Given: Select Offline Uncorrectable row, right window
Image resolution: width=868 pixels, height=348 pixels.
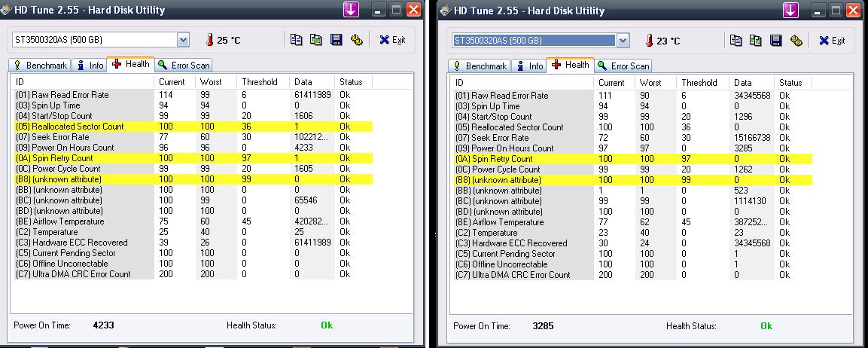Looking at the screenshot, I should point(632,264).
